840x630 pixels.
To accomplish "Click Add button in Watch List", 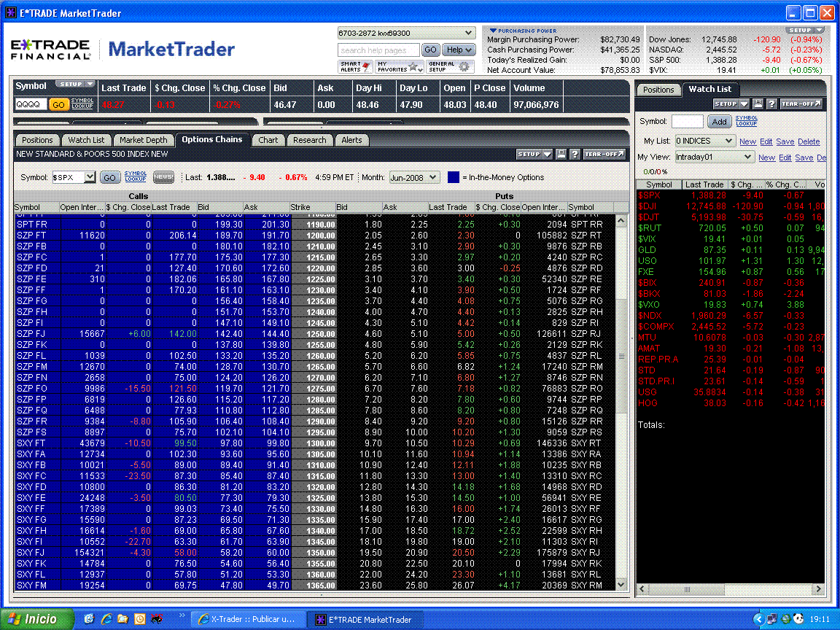I will (x=719, y=122).
